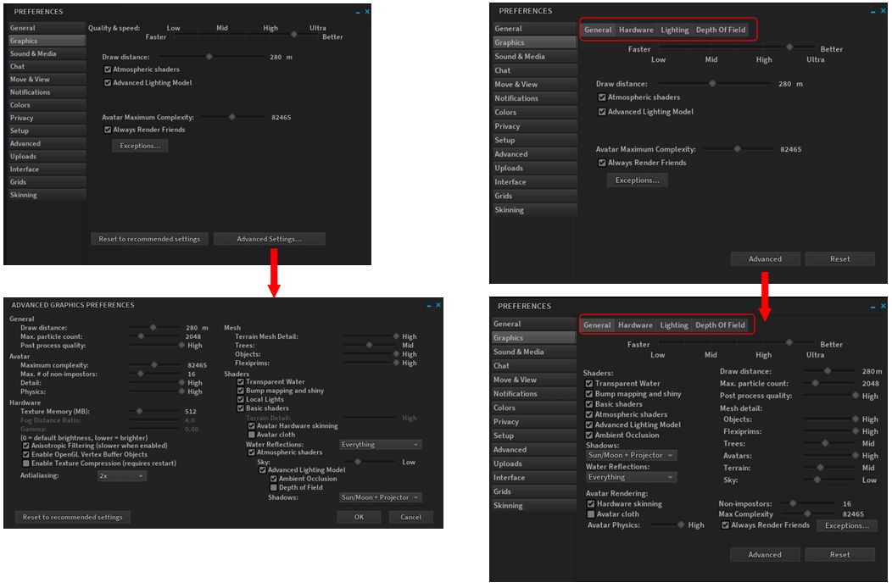Open the Hardware tab above the Shaders section
The width and height of the screenshot is (892, 588).
635,325
